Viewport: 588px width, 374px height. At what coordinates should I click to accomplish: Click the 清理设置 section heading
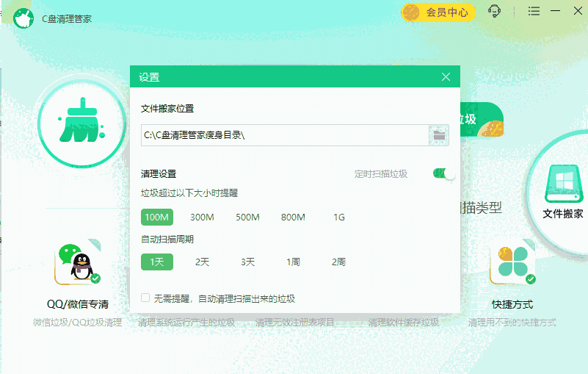(x=159, y=174)
